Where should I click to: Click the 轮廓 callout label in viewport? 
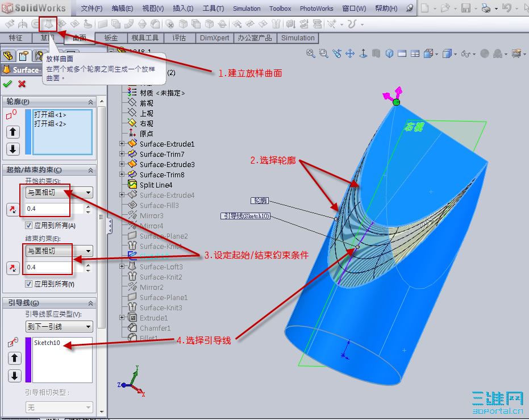click(260, 201)
